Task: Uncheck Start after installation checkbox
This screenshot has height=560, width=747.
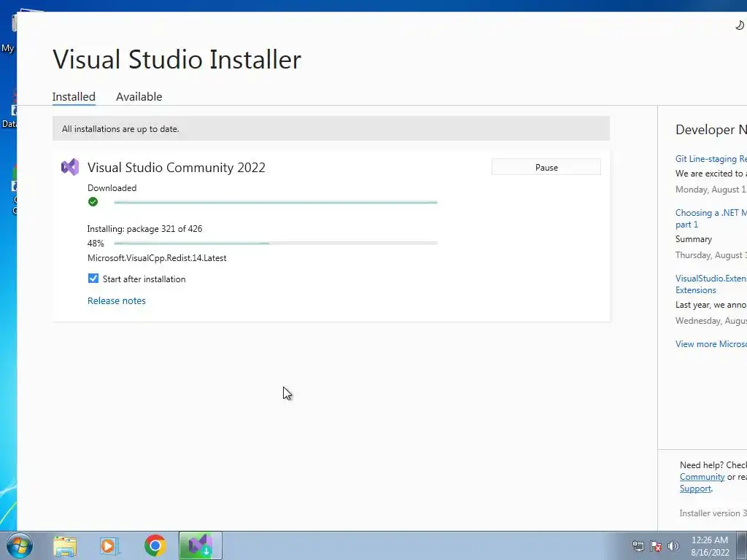Action: pyautogui.click(x=93, y=279)
